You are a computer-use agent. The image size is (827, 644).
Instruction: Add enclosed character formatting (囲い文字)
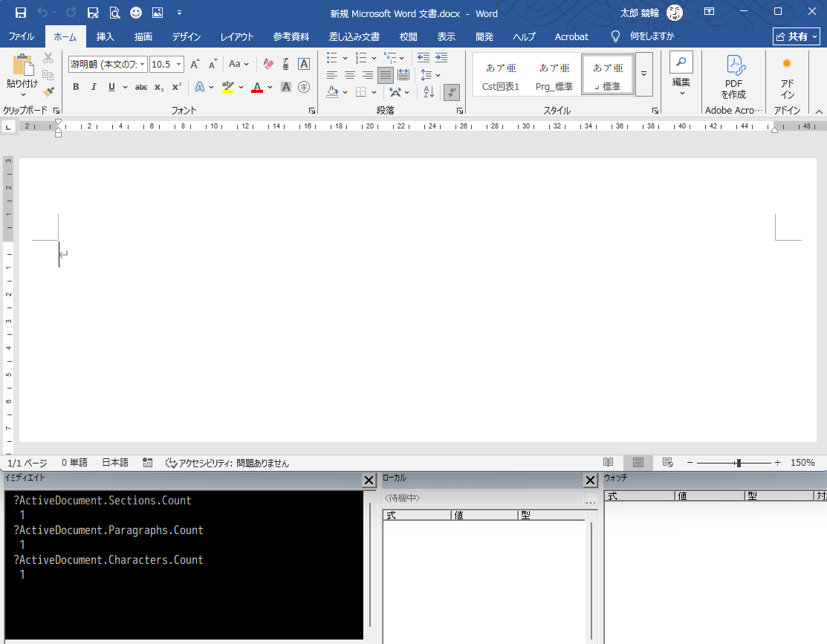(304, 87)
